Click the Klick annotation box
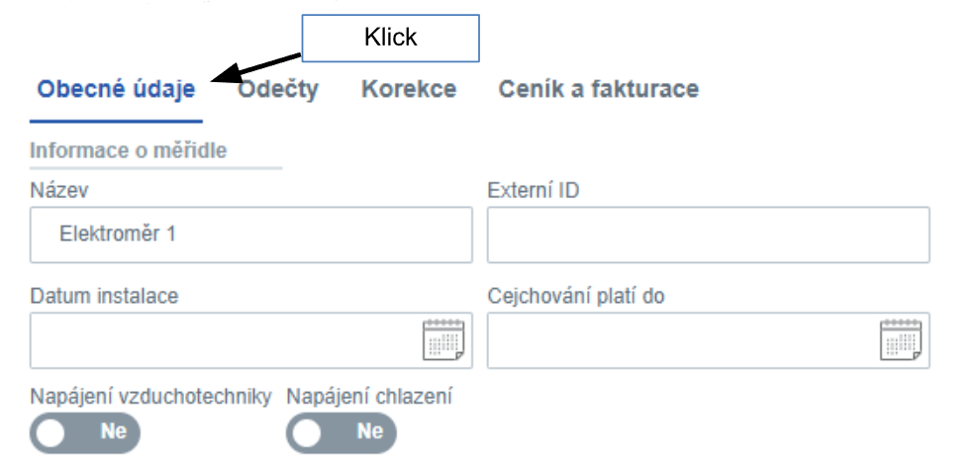Viewport: 980px width, 471px height. tap(390, 39)
